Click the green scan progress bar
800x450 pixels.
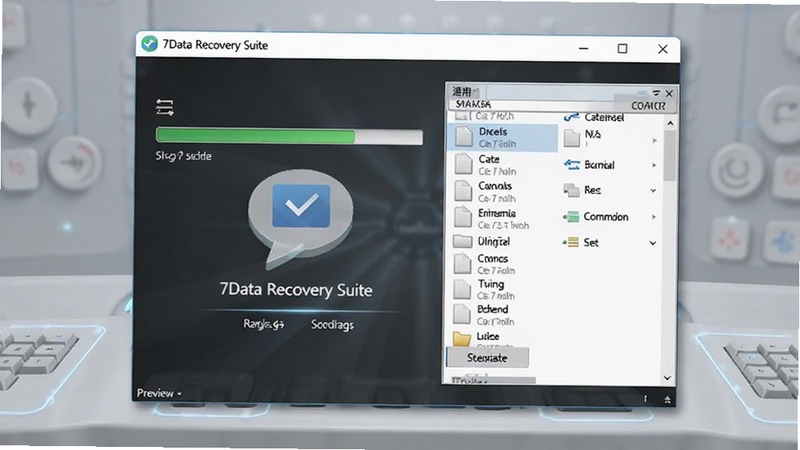click(x=289, y=136)
